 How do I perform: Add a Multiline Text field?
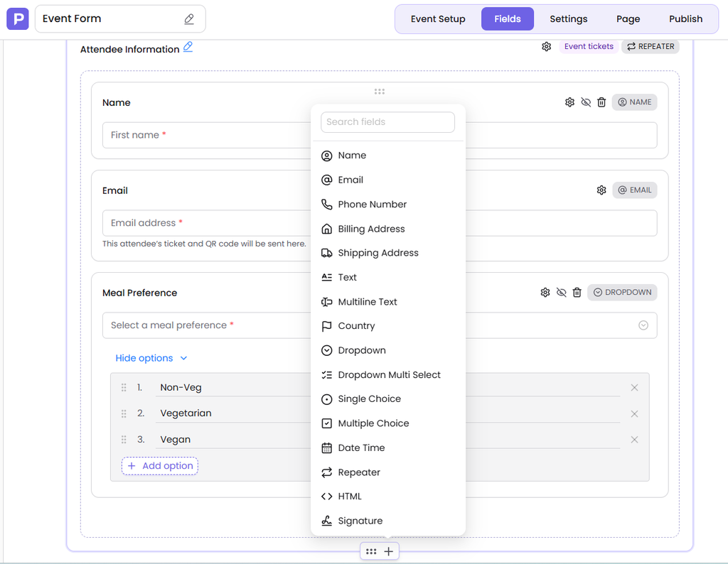tap(388, 302)
